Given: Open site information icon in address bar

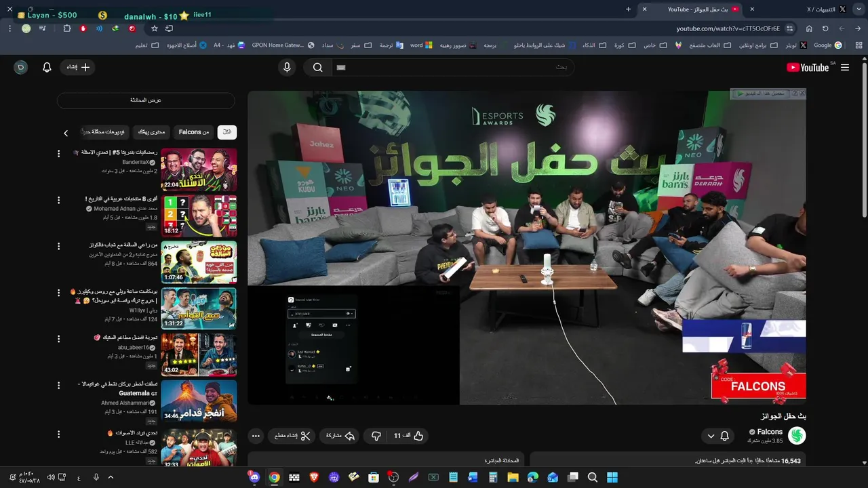Looking at the screenshot, I should click(791, 28).
